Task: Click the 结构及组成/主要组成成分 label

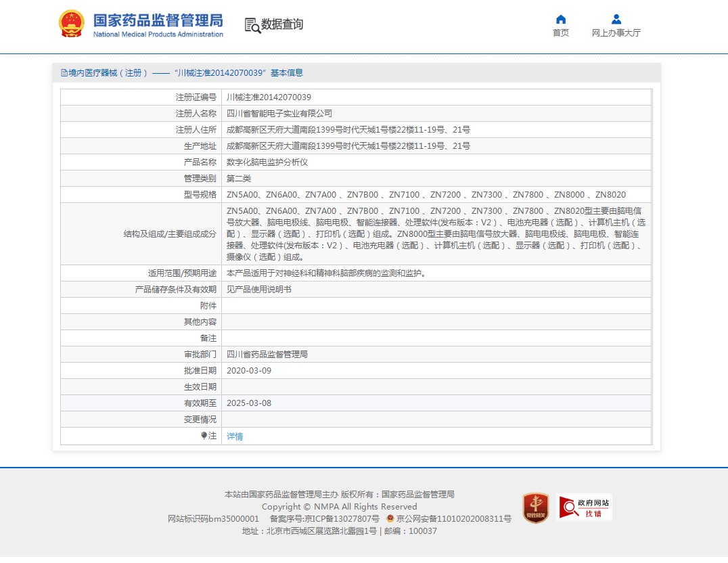Action: tap(170, 234)
